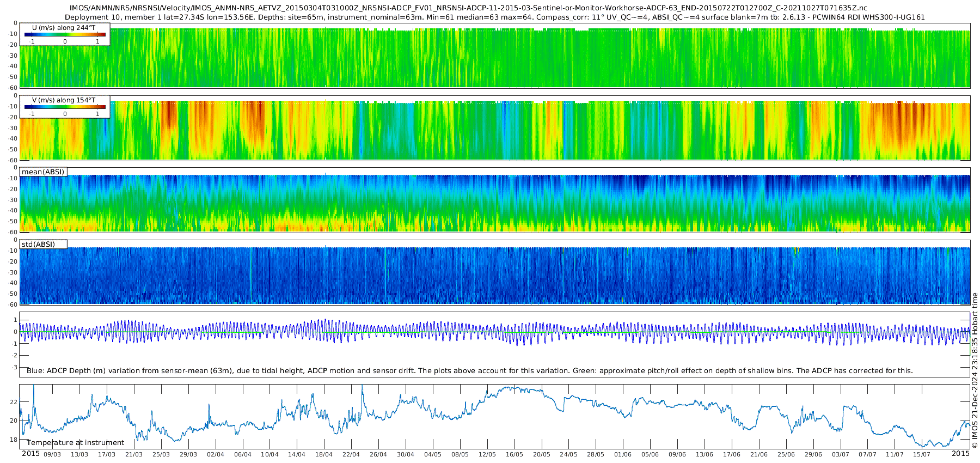Screen dimensions: 980x463
Task: Select the 12/05 date tick label
Action: 487,455
